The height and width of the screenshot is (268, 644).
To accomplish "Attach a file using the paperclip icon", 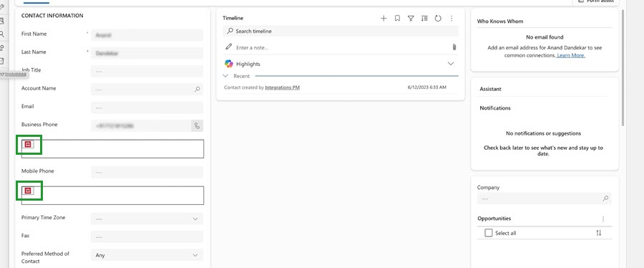I will pyautogui.click(x=454, y=47).
